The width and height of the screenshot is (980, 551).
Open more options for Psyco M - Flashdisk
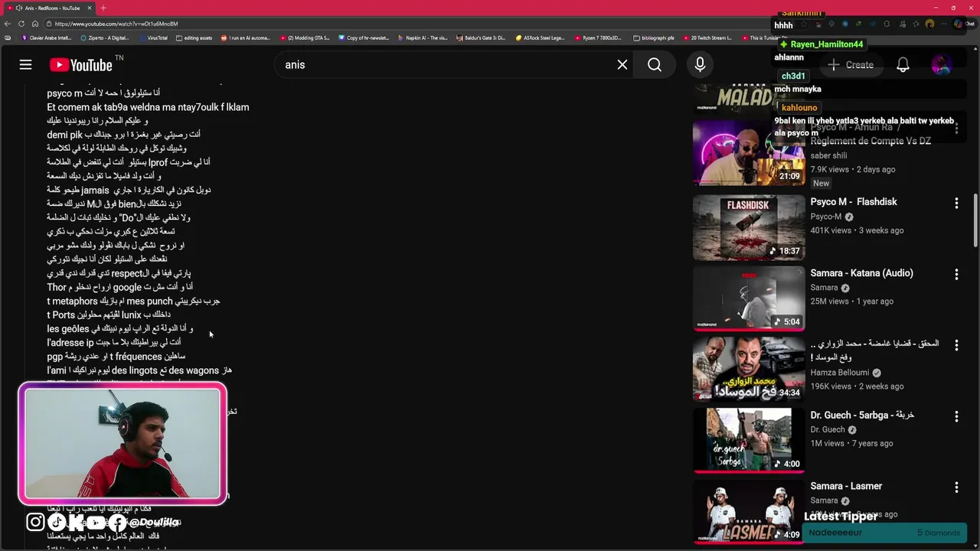[956, 203]
